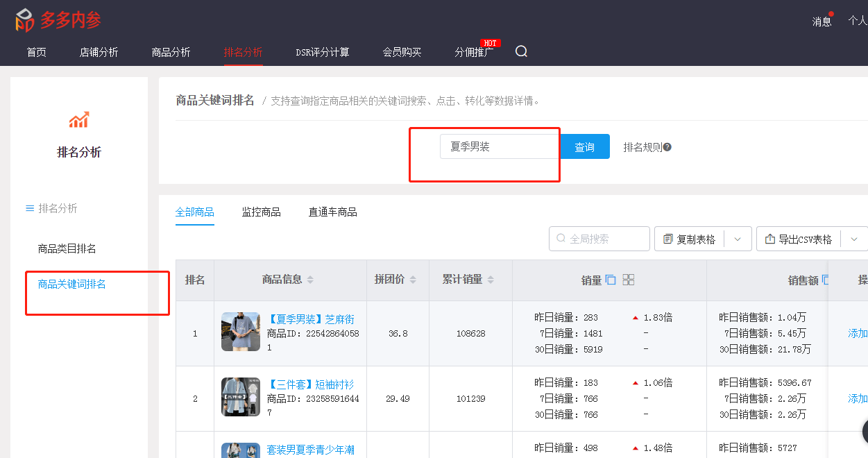Expand the 复制表格 dropdown arrow
Image resolution: width=868 pixels, height=458 pixels.
coord(738,239)
